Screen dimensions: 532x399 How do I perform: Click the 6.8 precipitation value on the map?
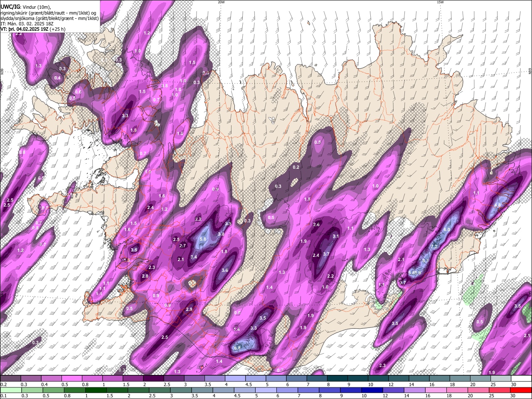point(238,348)
